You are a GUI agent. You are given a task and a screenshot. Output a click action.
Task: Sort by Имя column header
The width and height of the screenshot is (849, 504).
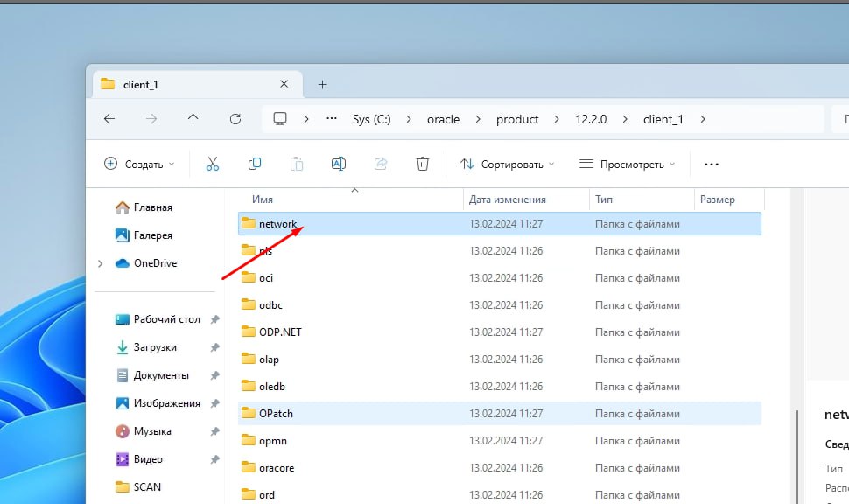pyautogui.click(x=351, y=199)
